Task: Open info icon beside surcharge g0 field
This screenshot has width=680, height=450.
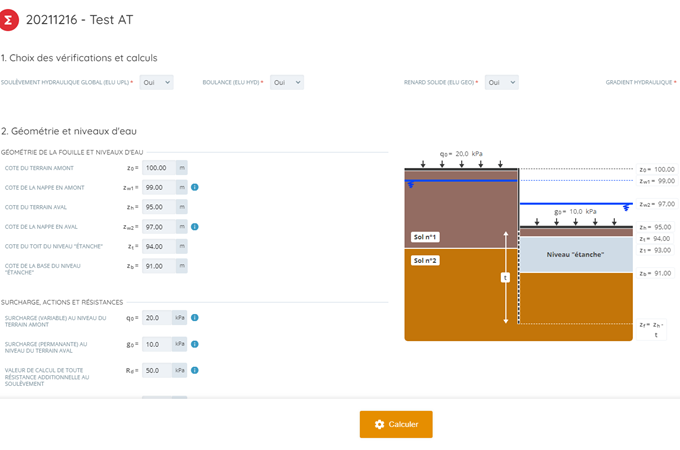Action: [195, 344]
